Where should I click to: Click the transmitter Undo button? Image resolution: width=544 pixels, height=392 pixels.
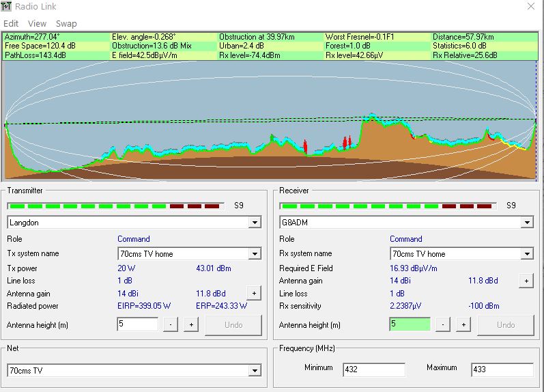pos(233,325)
